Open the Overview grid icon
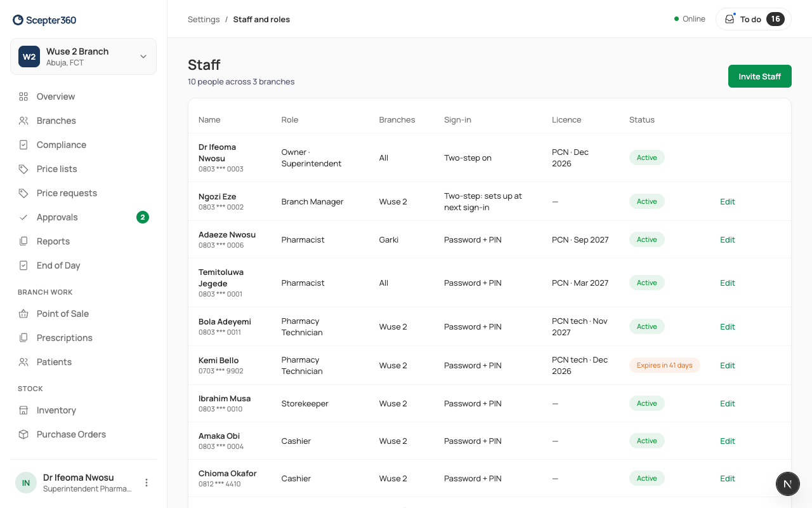 click(x=23, y=97)
